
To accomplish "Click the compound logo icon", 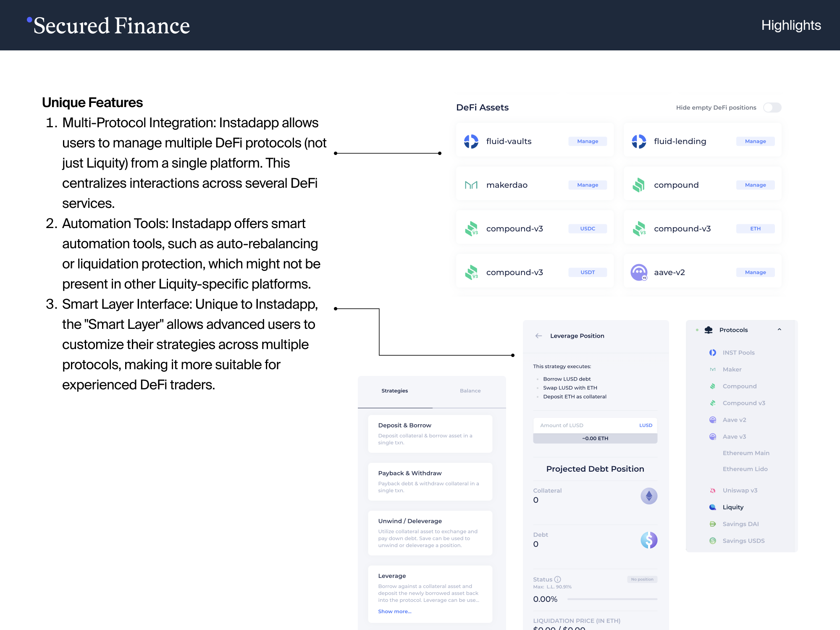I will point(638,185).
